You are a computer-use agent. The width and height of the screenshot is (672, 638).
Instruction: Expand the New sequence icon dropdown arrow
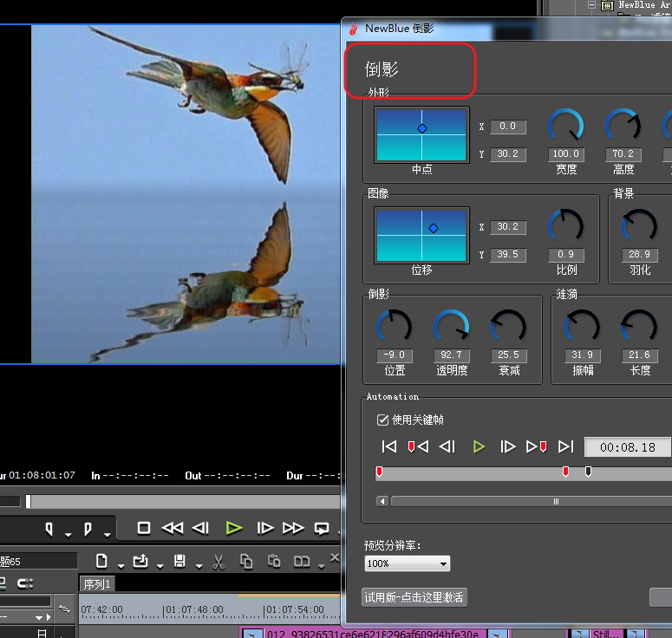121,565
